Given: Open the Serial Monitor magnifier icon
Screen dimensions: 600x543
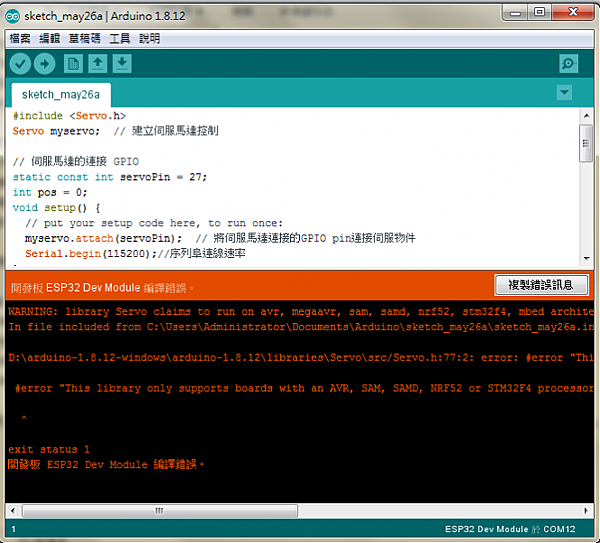Looking at the screenshot, I should [568, 64].
